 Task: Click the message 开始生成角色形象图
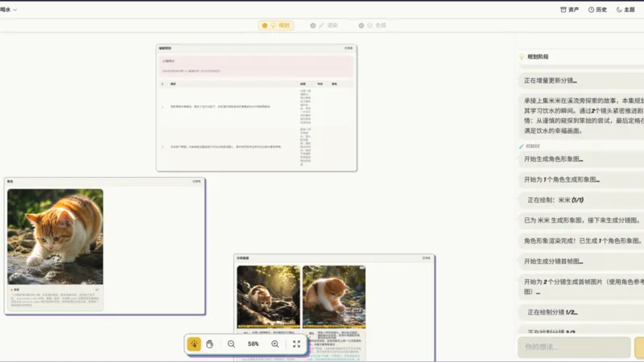point(581,158)
